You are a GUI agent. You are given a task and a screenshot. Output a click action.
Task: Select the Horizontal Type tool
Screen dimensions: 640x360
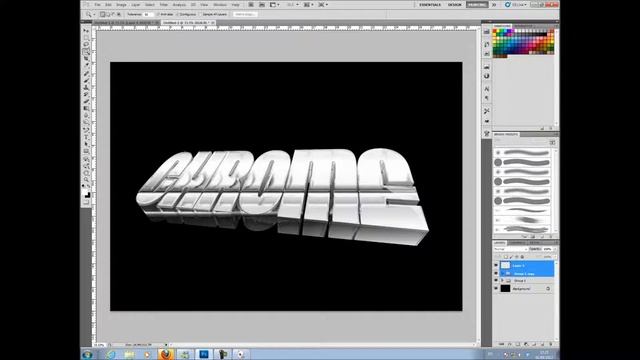pyautogui.click(x=86, y=137)
